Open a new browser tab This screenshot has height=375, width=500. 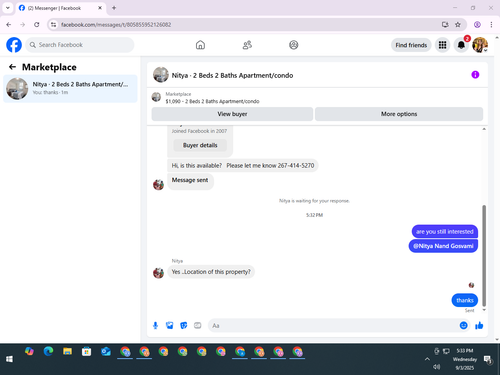coord(114,8)
